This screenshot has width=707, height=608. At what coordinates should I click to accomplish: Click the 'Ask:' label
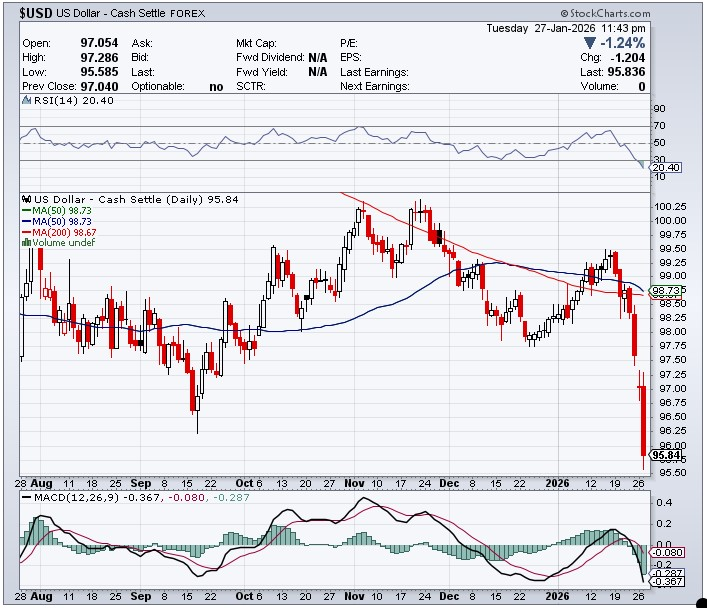point(142,43)
